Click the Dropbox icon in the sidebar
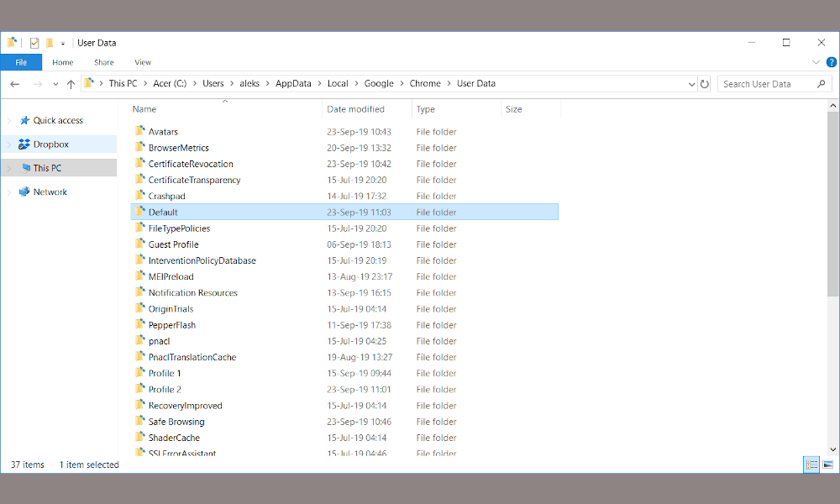This screenshot has width=840, height=504. click(24, 144)
